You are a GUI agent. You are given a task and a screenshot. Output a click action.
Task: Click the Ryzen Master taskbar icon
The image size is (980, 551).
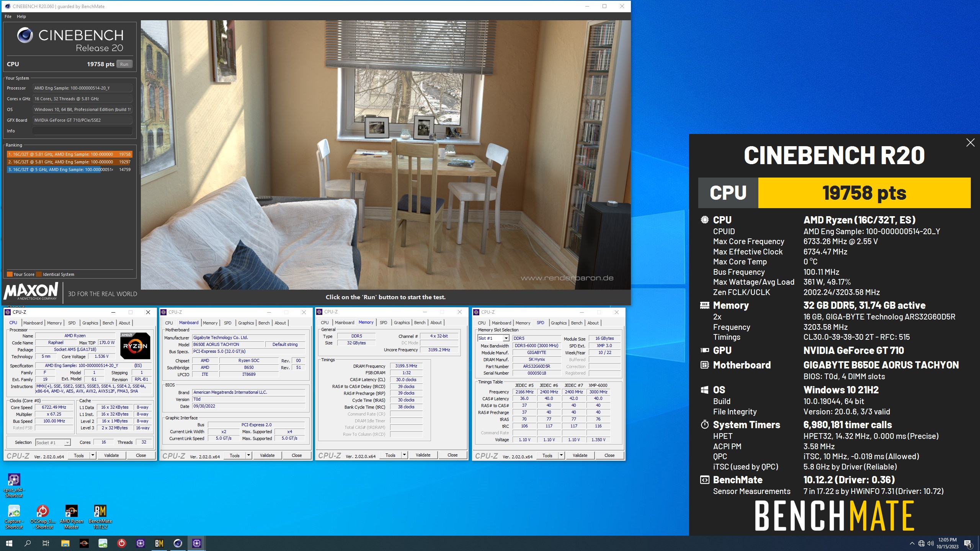(84, 543)
